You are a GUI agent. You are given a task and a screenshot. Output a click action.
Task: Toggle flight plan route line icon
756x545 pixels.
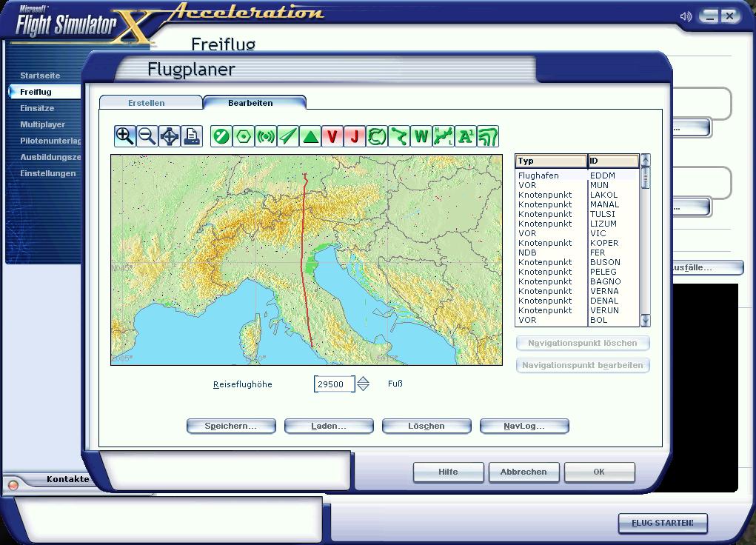399,136
